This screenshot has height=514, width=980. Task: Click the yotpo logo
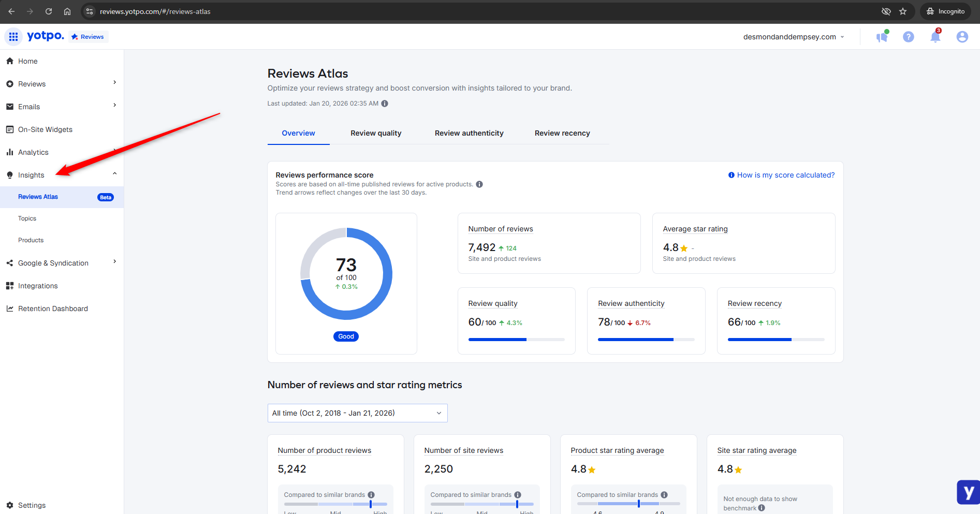tap(46, 36)
